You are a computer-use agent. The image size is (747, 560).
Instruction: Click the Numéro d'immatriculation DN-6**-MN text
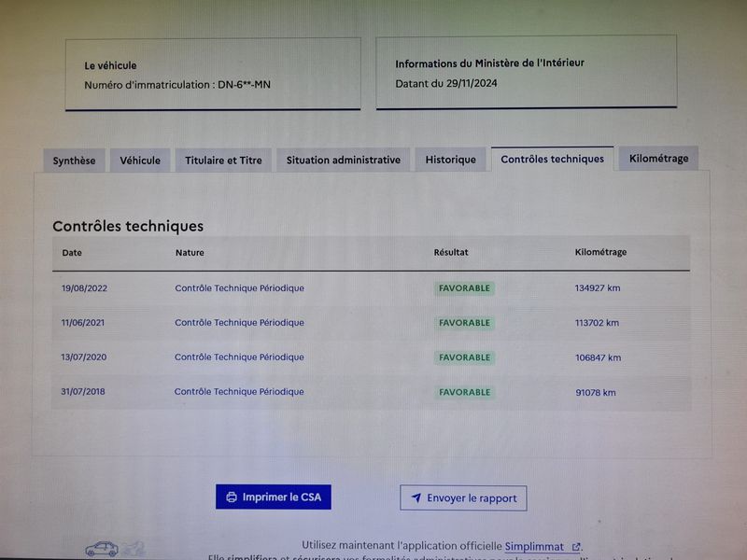(x=177, y=85)
